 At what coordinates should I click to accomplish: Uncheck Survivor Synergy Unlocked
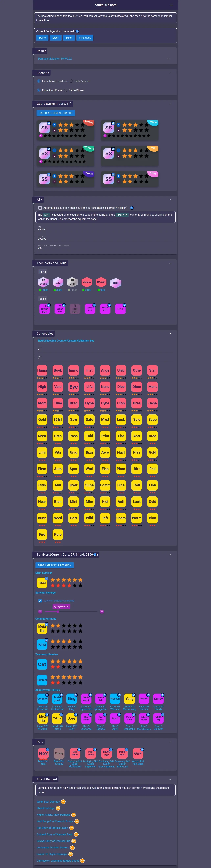coord(40,601)
